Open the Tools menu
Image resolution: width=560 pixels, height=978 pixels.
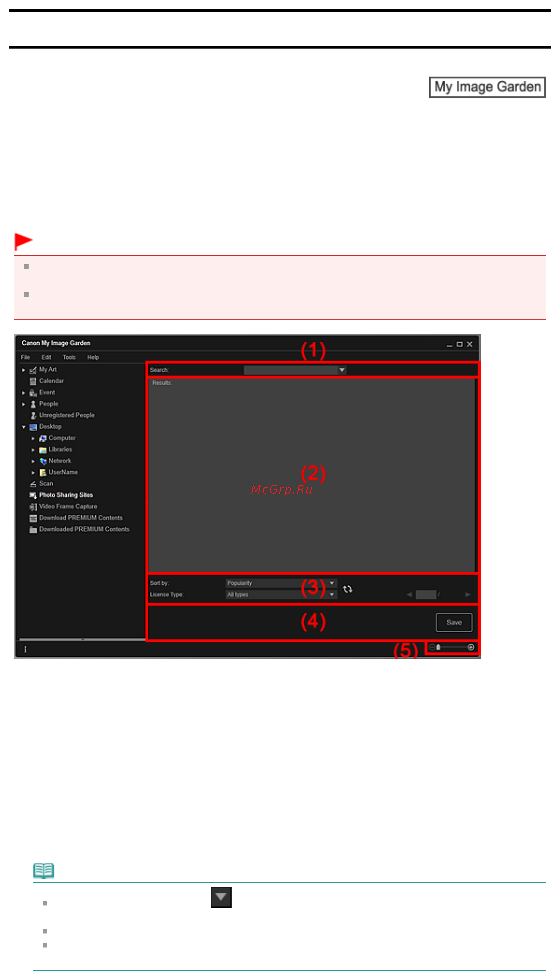69,357
